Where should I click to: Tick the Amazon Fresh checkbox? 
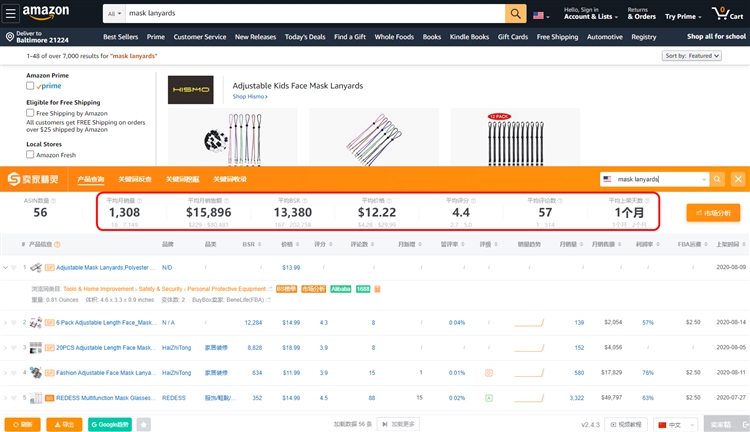coord(30,155)
